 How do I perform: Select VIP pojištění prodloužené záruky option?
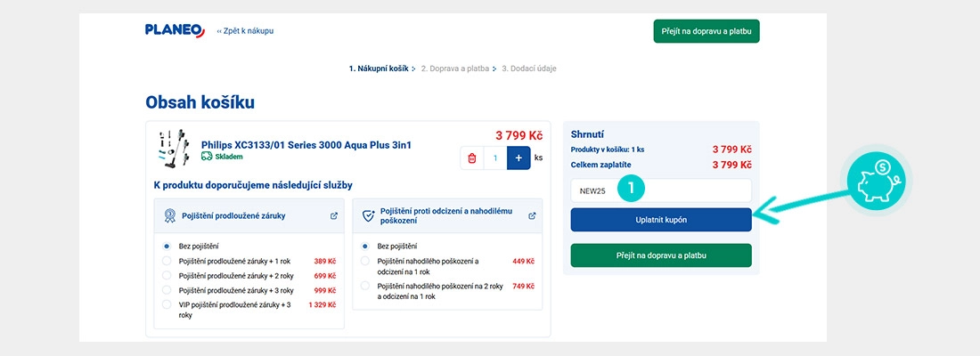167,304
